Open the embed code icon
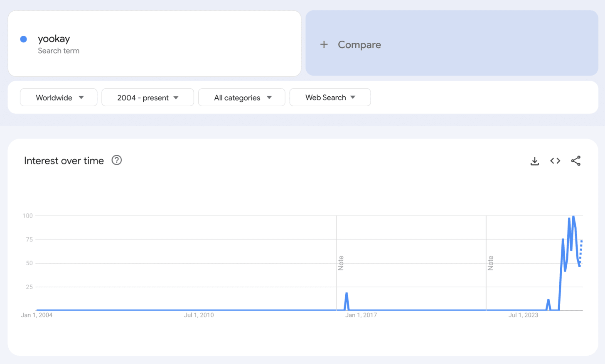 (555, 161)
